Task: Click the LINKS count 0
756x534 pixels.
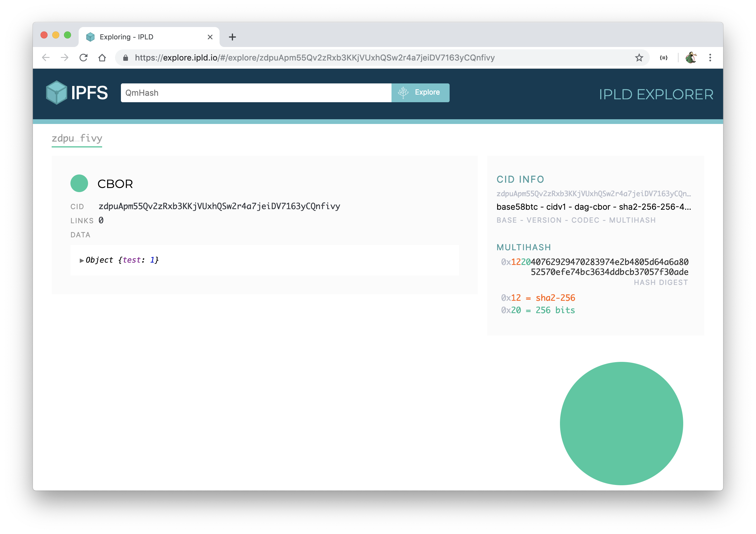Action: (x=101, y=220)
